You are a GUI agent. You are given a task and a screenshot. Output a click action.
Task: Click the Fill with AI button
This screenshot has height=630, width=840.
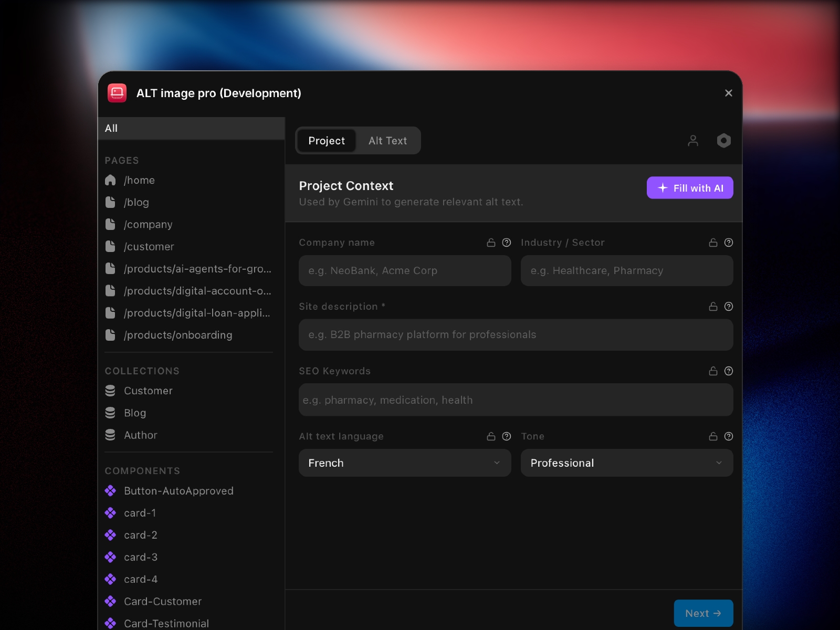[689, 187]
